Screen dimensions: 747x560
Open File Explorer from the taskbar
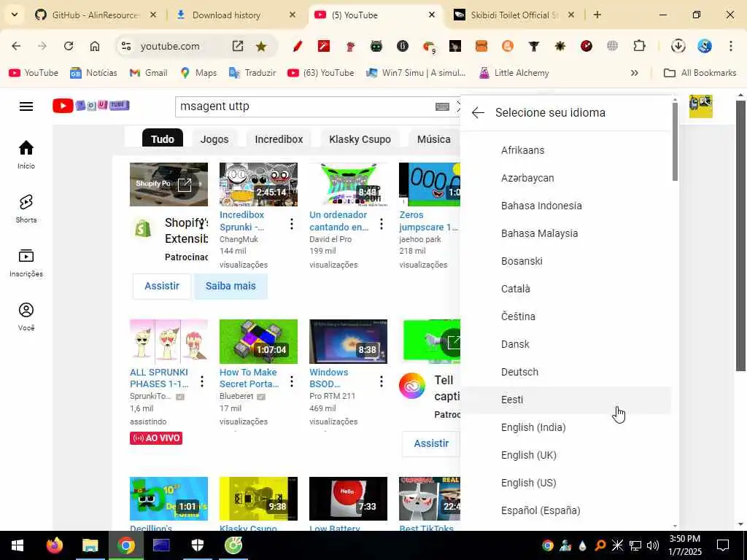tap(90, 545)
